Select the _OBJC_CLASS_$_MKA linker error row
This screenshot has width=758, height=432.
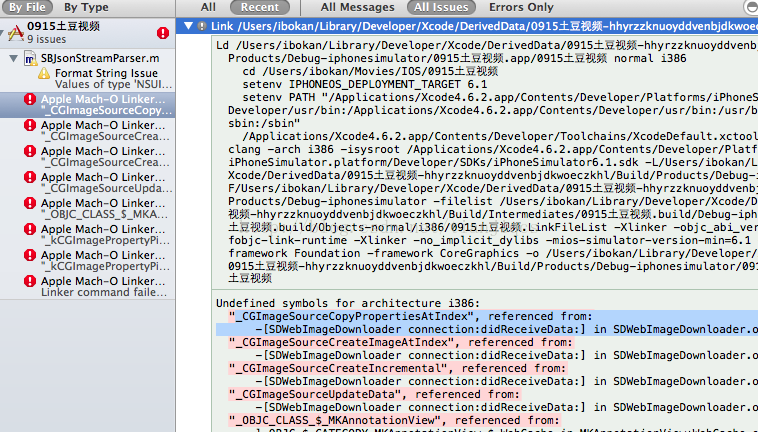click(87, 209)
